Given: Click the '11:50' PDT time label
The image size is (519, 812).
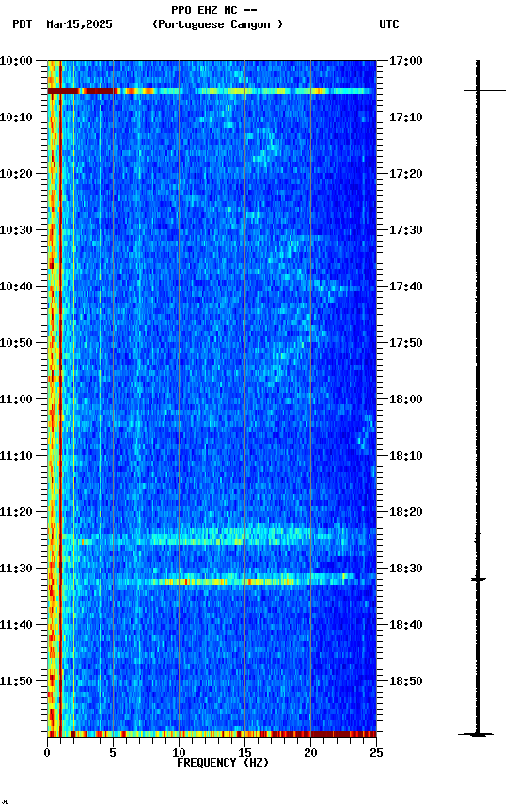Looking at the screenshot, I should point(16,681).
